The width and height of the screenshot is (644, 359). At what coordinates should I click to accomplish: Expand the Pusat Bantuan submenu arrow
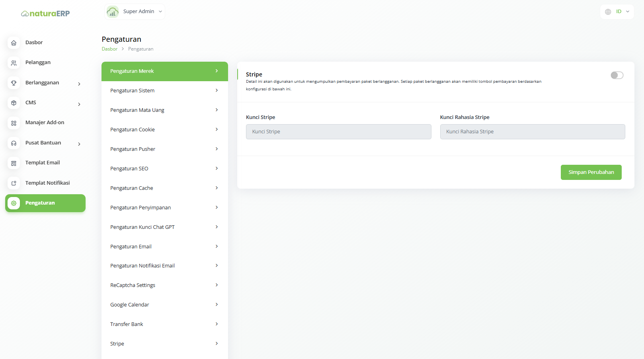coord(79,144)
